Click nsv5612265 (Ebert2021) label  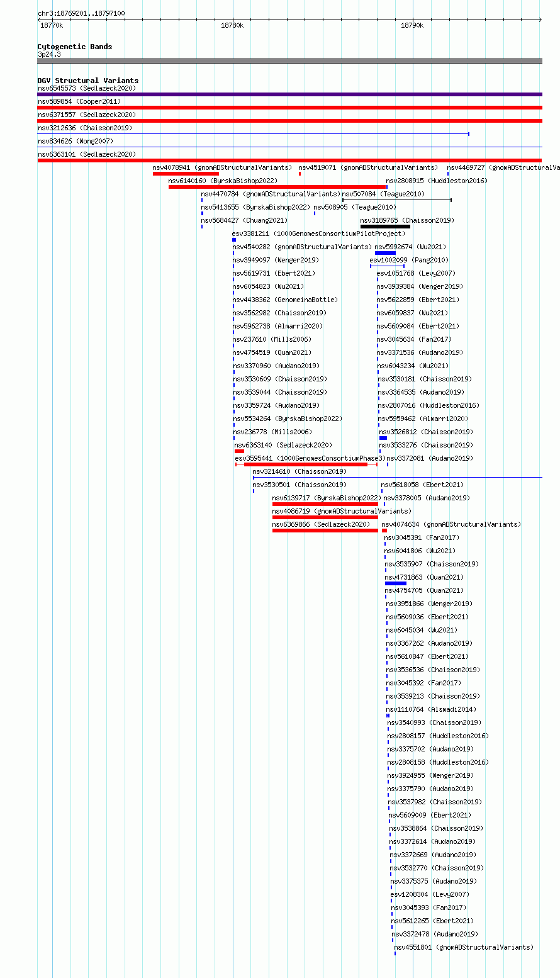(x=432, y=921)
